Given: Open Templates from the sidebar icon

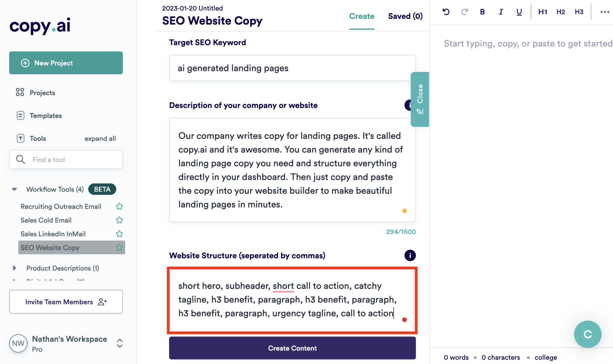Looking at the screenshot, I should tap(20, 116).
